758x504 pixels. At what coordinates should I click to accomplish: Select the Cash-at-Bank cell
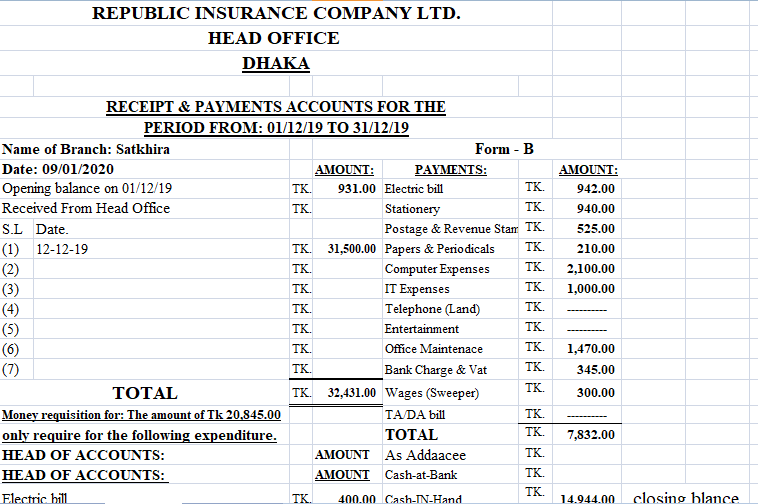pos(421,475)
